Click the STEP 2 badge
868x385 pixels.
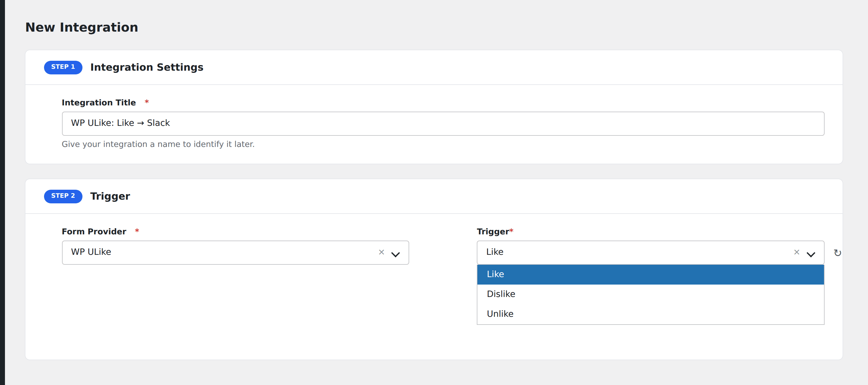(63, 196)
